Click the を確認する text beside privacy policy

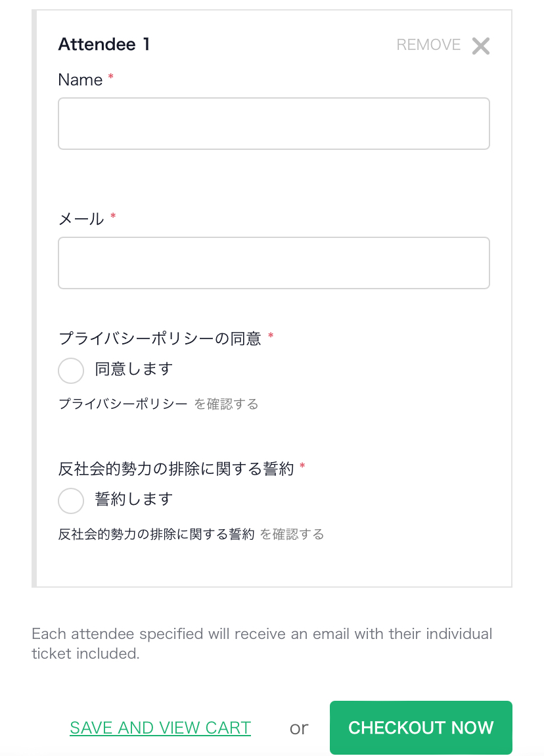226,404
